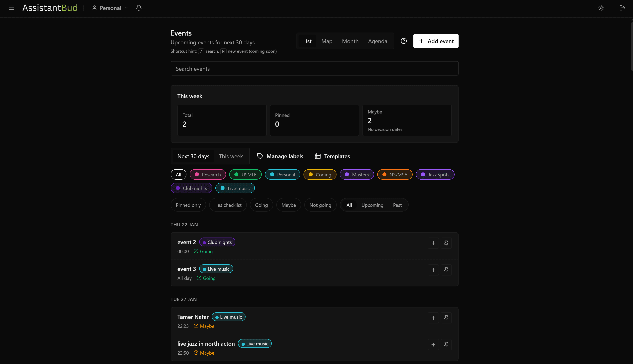Open the Templates panel

point(332,156)
